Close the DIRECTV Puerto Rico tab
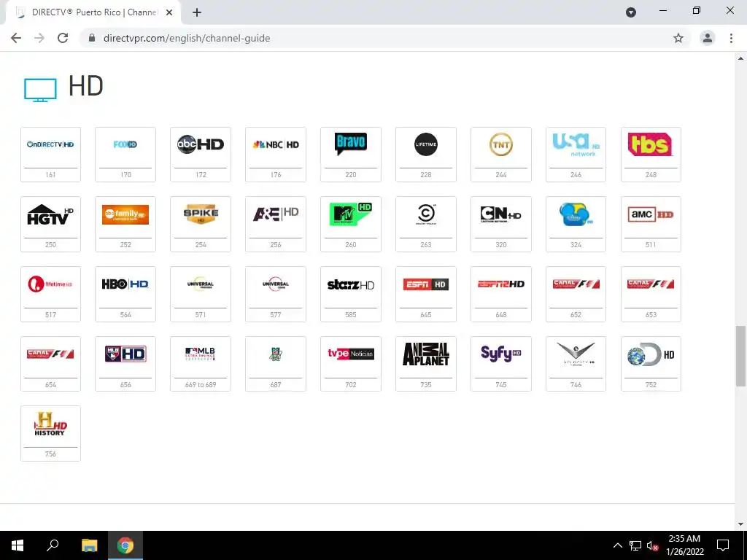This screenshot has width=747, height=560. (x=169, y=12)
